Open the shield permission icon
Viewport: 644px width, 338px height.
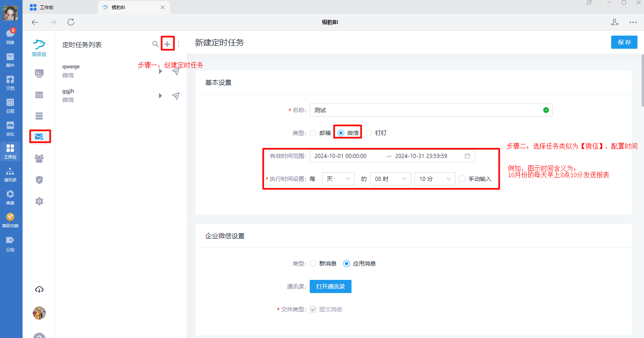tap(39, 180)
